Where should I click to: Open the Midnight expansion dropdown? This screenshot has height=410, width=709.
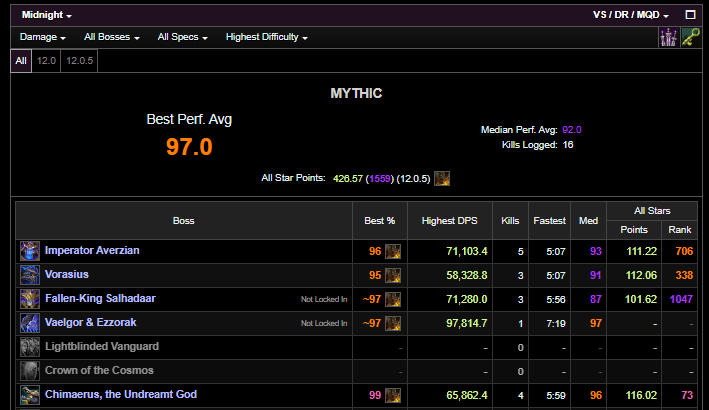coord(47,15)
